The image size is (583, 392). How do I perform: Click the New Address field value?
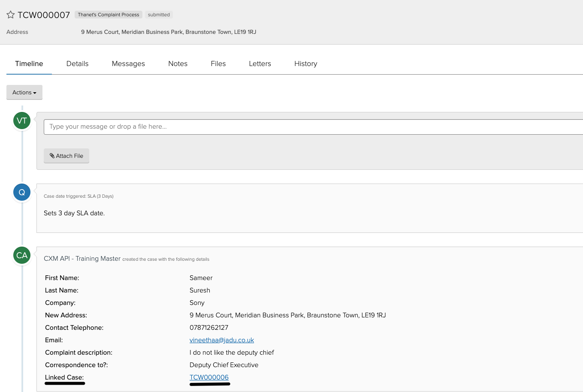click(x=288, y=315)
